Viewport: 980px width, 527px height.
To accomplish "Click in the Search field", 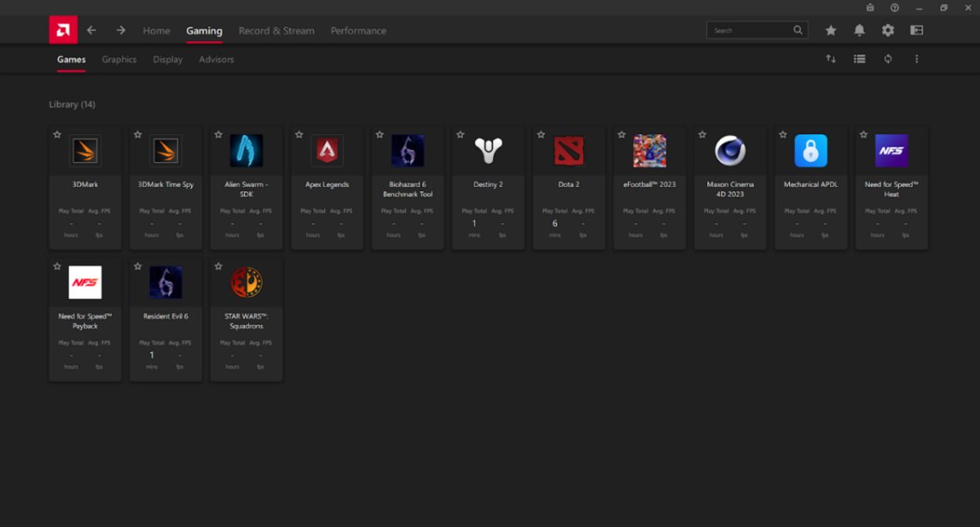I will [749, 30].
